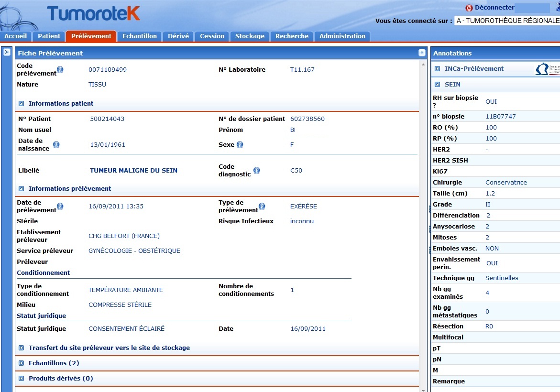Click info icon next to Code diagnostic
The image size is (560, 392).
(257, 170)
